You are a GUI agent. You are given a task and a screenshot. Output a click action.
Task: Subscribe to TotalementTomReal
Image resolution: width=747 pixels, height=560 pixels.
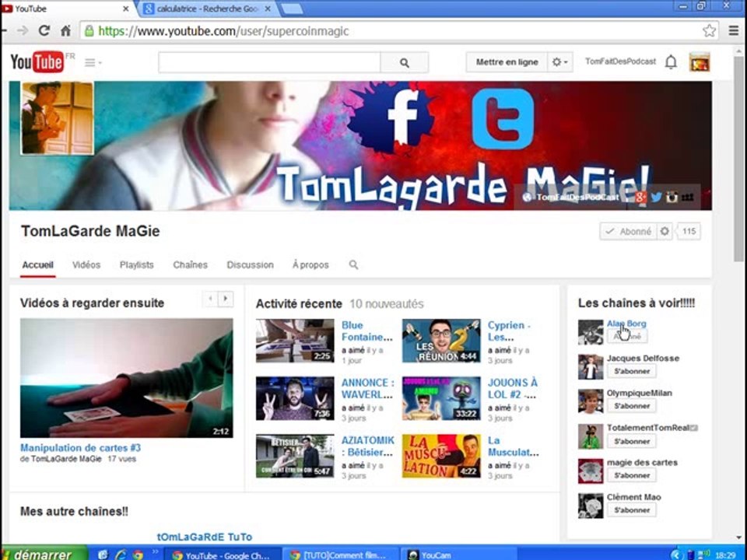click(x=632, y=442)
